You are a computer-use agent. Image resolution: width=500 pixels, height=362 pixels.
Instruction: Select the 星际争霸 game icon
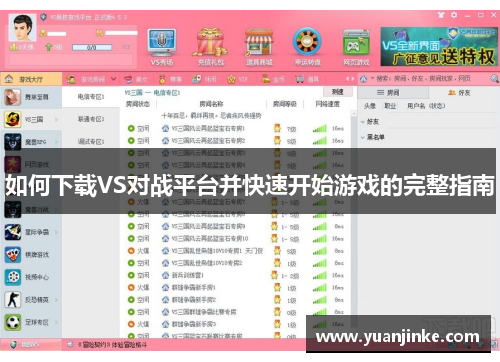tap(13, 232)
